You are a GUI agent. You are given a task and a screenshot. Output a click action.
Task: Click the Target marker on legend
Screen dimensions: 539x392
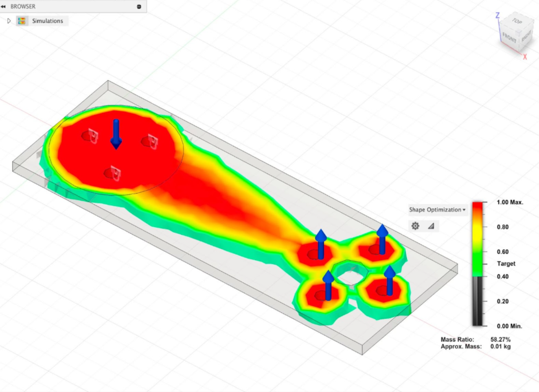tap(506, 264)
